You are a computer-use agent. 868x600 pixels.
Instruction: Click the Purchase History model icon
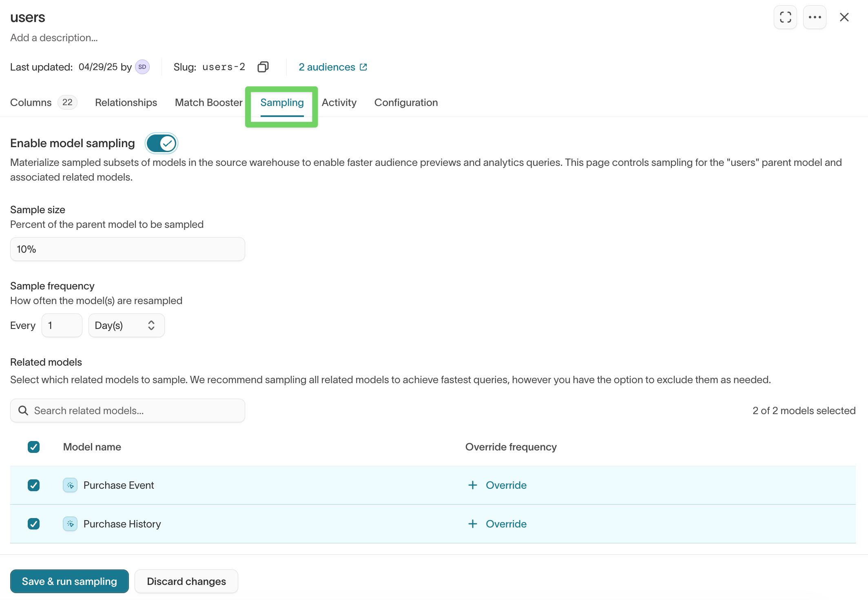pos(70,524)
